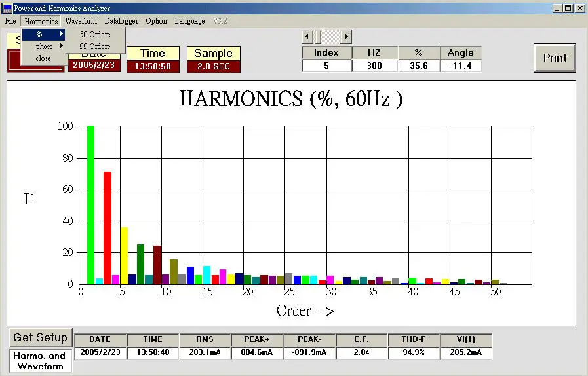Close the Power and Harmonics Analyzer window
Screen dimensions: 588x376
[x=579, y=9]
